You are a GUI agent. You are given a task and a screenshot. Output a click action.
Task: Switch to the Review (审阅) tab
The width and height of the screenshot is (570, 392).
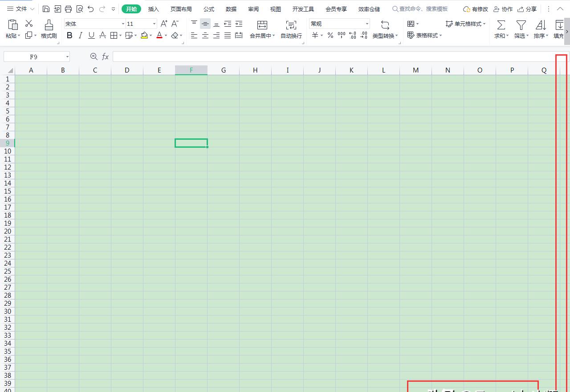(x=253, y=9)
